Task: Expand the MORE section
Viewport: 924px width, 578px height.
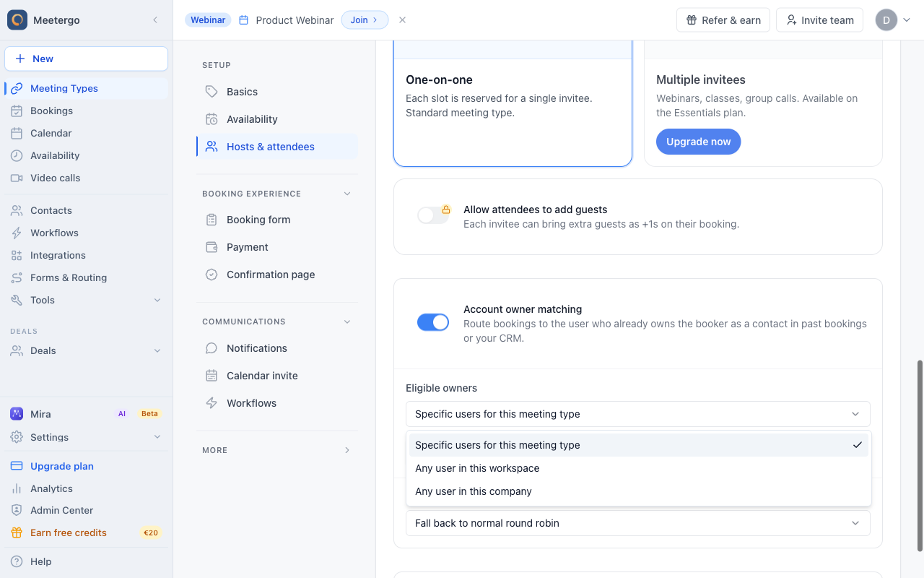Action: point(277,450)
